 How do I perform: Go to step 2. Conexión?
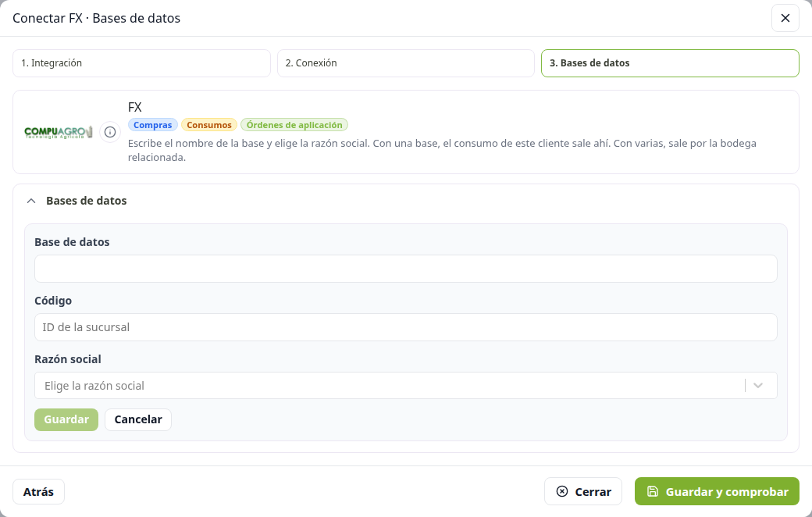(405, 63)
